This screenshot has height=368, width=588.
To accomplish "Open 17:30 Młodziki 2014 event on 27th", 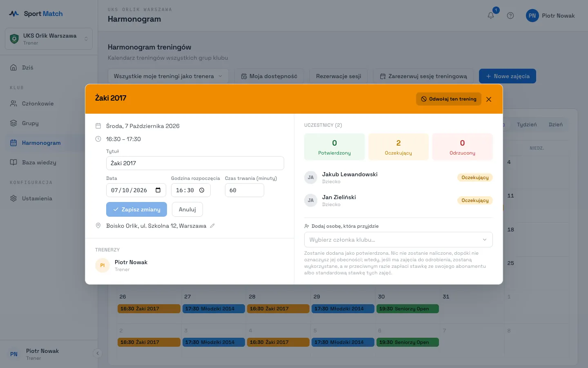I will [214, 309].
